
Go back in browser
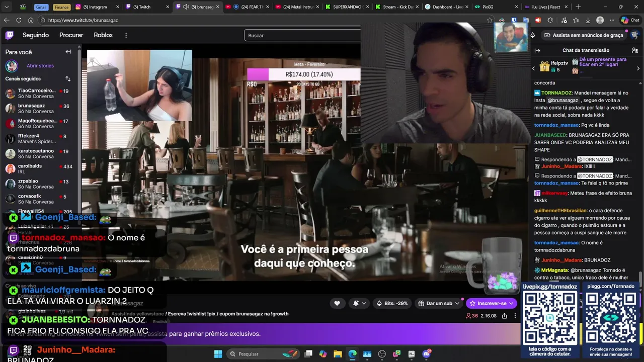tap(7, 20)
